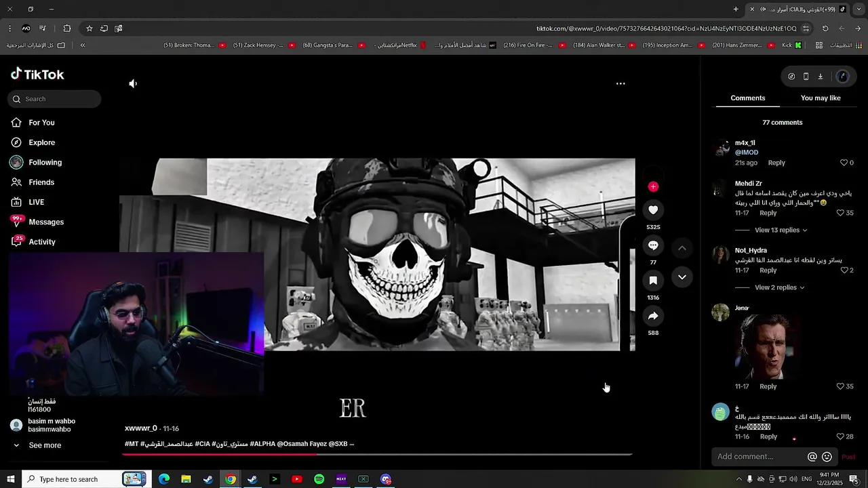Share the video using arrow icon
The height and width of the screenshot is (488, 868).
click(653, 316)
